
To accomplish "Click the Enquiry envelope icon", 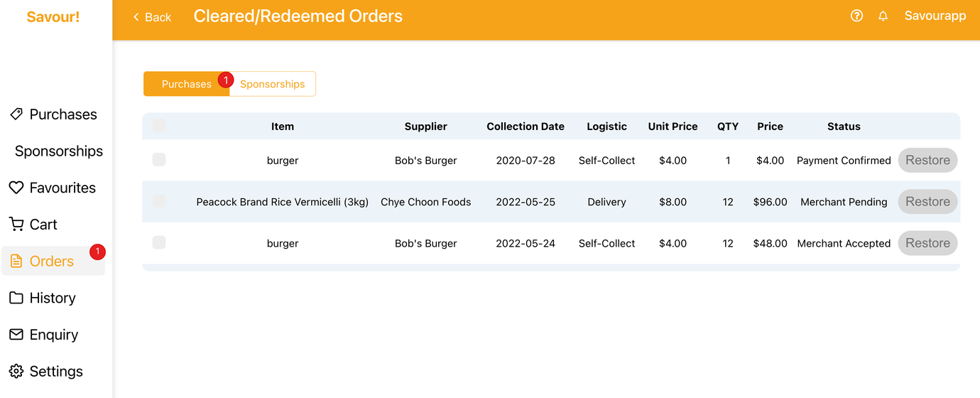I will pos(16,335).
